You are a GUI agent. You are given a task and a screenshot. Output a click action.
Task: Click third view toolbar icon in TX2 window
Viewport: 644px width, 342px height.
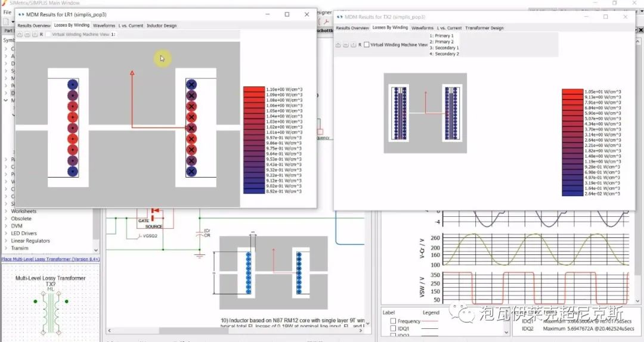353,45
